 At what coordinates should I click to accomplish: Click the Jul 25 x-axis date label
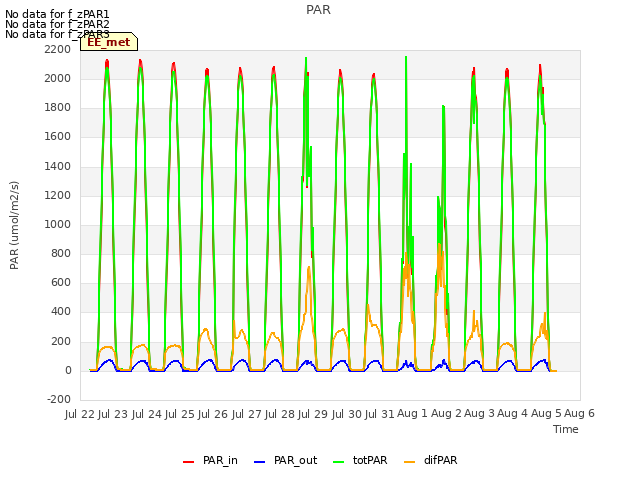[x=180, y=414]
